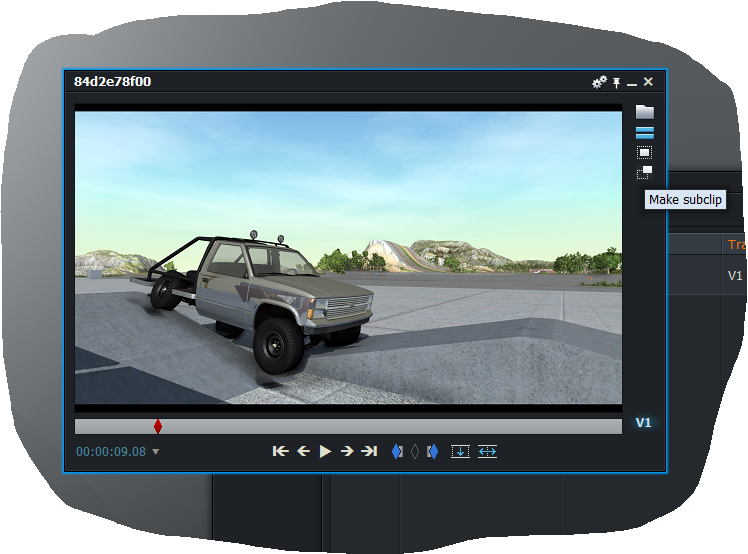Select V1 track label in background timeline
Screen dimensions: 748x554
pos(735,276)
